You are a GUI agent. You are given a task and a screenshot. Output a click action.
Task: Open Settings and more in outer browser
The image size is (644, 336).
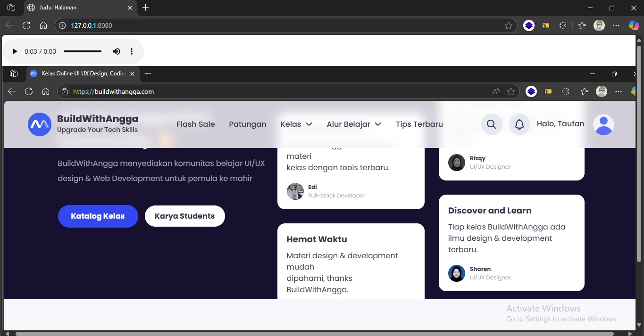tap(616, 25)
